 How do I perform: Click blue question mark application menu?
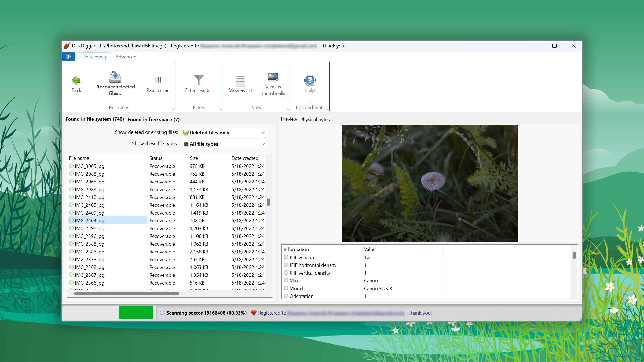68,57
